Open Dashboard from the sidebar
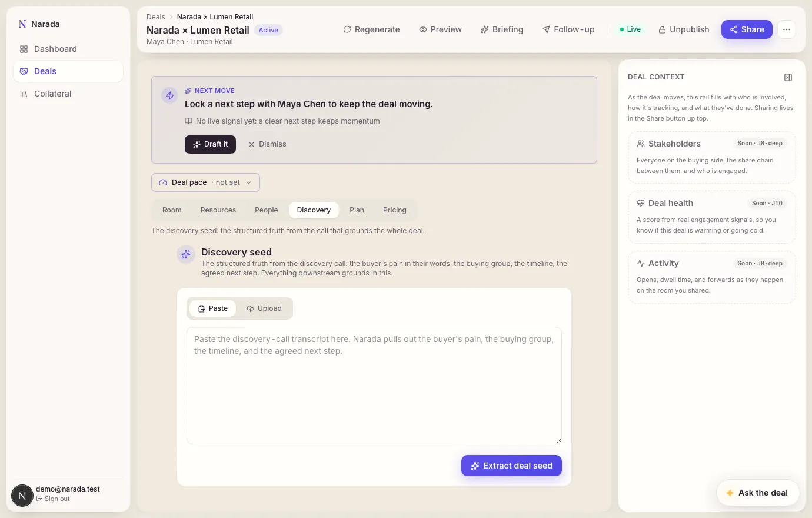Viewport: 812px width, 518px height. [x=68, y=49]
